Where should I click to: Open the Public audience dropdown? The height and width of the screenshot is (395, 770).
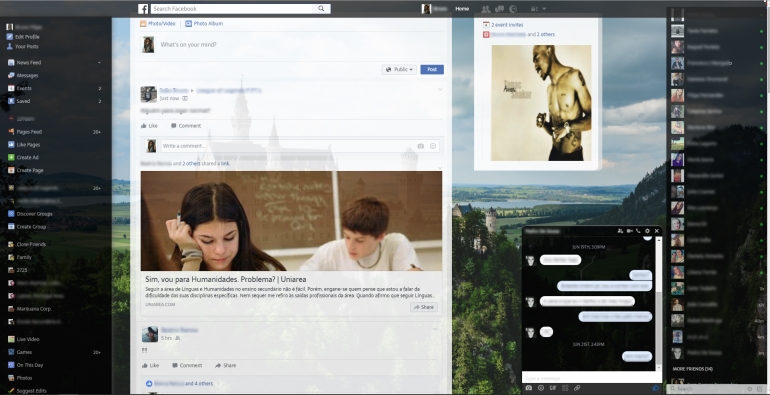(399, 70)
